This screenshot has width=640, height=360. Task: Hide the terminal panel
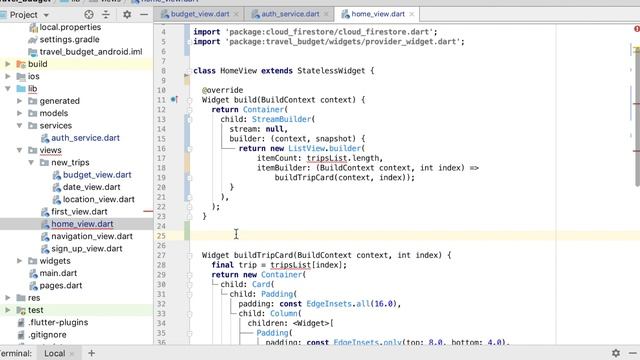pos(633,353)
